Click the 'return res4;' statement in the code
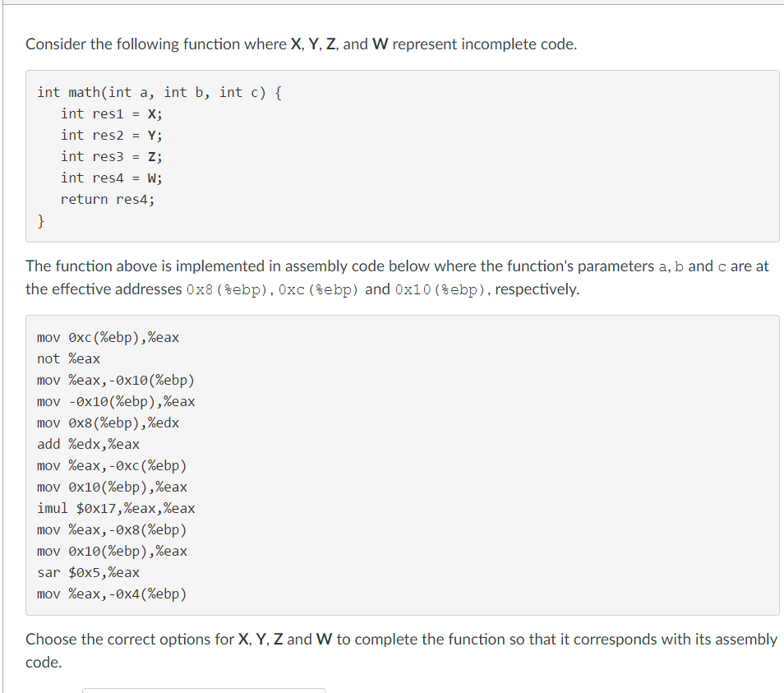Viewport: 784px width, 693px height. coord(108,199)
